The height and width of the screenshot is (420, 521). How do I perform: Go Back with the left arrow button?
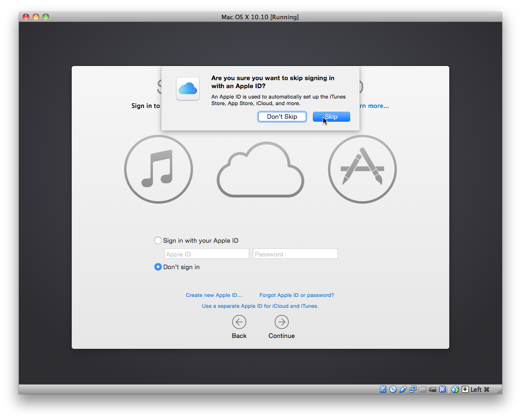pyautogui.click(x=239, y=322)
